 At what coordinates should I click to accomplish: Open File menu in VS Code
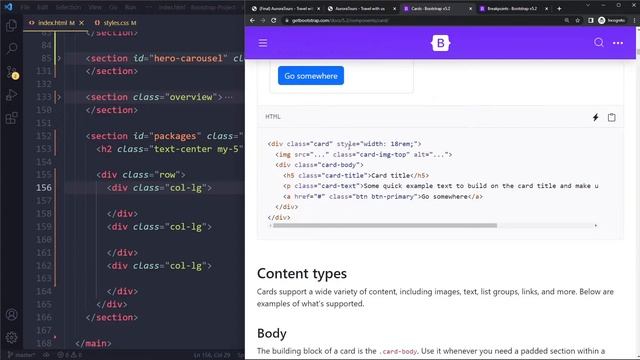click(25, 7)
